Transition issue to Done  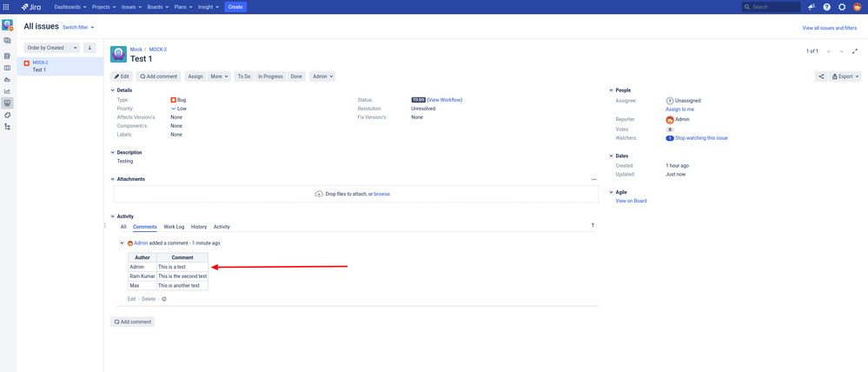pyautogui.click(x=296, y=76)
